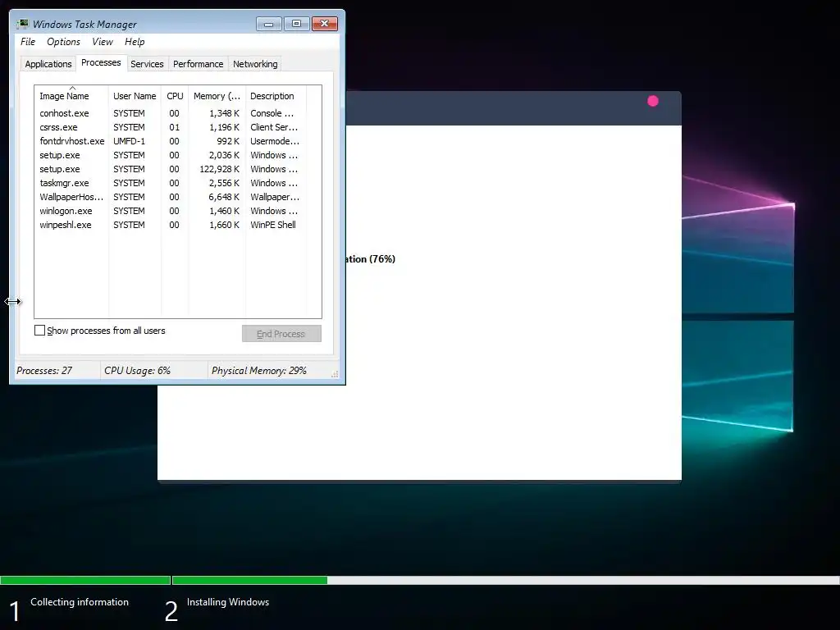Toggle Show processes from all users checkbox
The image size is (840, 630).
(39, 331)
